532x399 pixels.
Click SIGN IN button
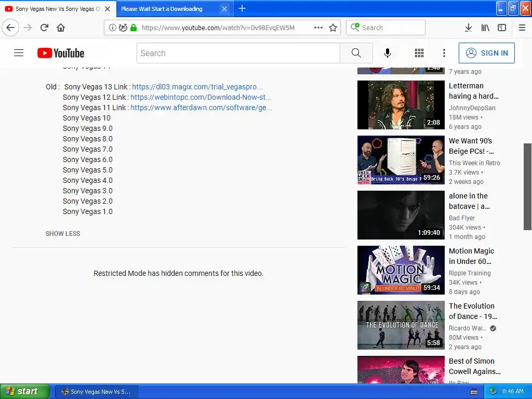tap(486, 53)
